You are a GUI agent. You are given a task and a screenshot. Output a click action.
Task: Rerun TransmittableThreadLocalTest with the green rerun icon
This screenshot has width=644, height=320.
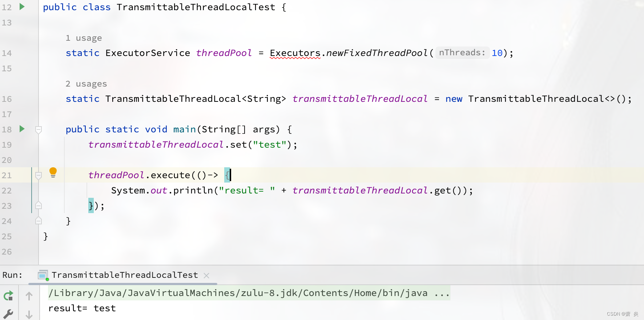tap(8, 296)
